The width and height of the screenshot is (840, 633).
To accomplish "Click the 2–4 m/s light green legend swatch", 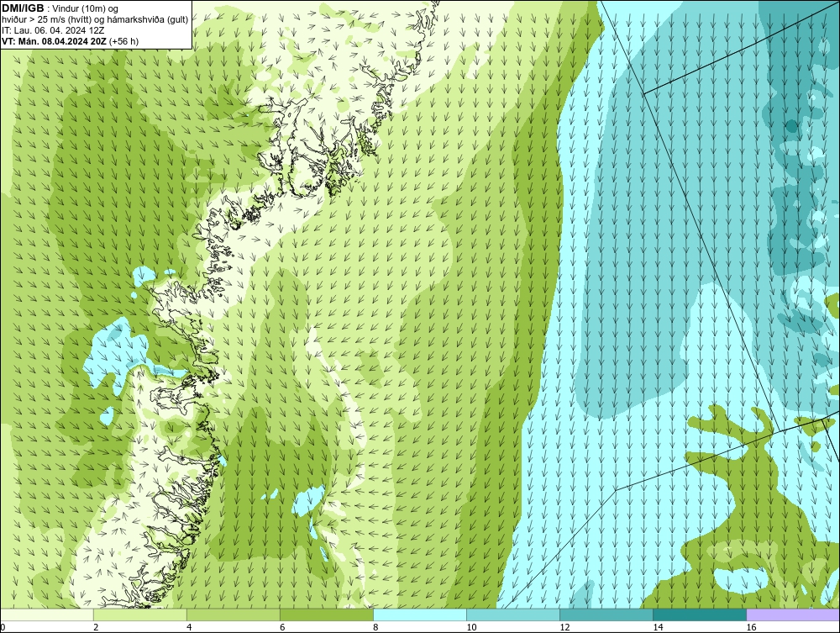I will click(140, 615).
